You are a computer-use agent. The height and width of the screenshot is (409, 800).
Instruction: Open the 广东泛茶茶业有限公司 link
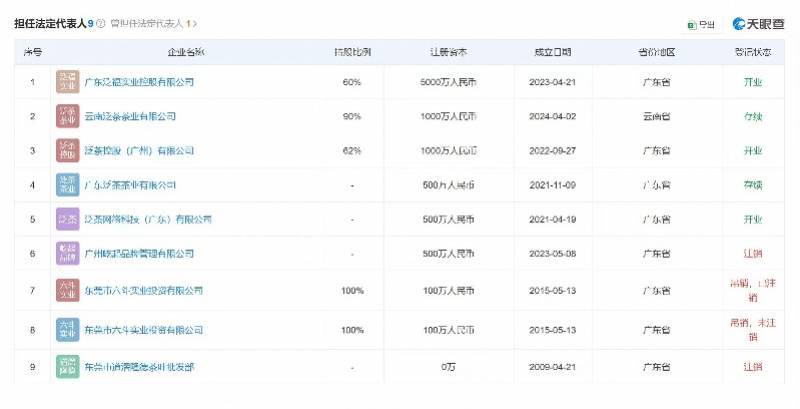pyautogui.click(x=131, y=185)
